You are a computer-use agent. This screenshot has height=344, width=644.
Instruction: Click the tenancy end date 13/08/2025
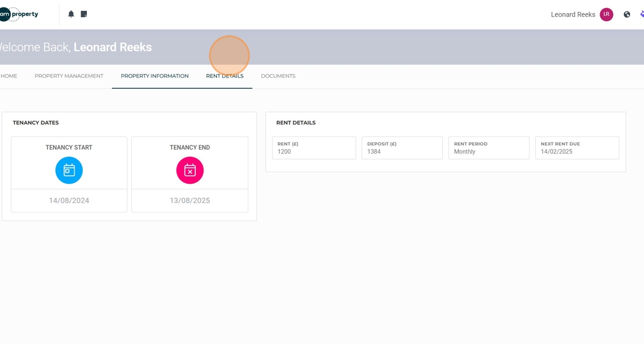point(190,200)
